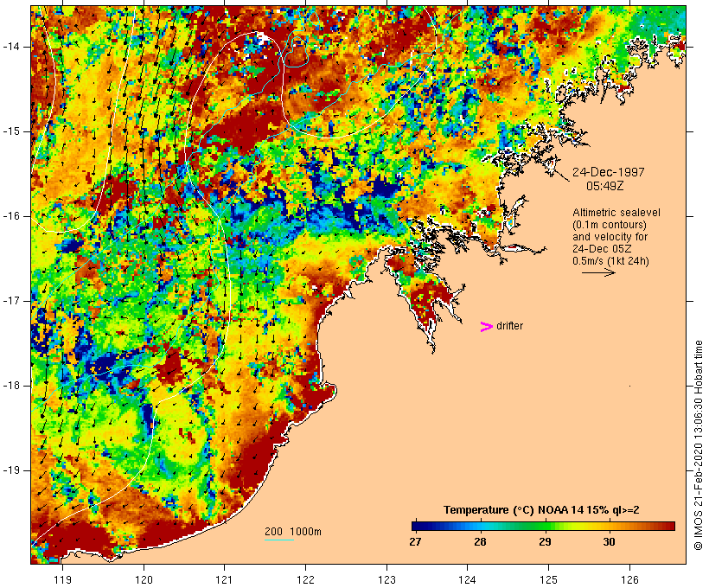The width and height of the screenshot is (709, 588).
Task: Click the longitude axis label '126'
Action: [x=629, y=579]
